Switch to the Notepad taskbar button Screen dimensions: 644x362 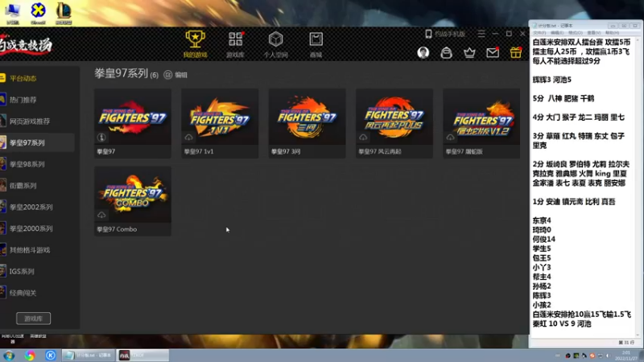(x=89, y=356)
